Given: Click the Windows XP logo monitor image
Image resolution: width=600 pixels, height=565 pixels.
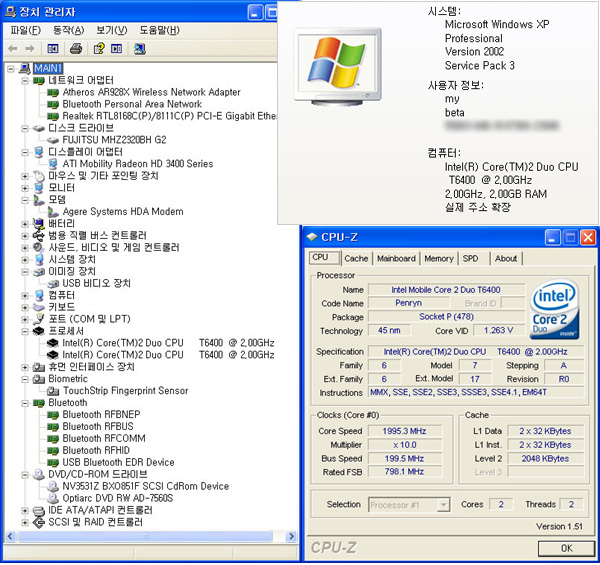Looking at the screenshot, I should coord(338,67).
